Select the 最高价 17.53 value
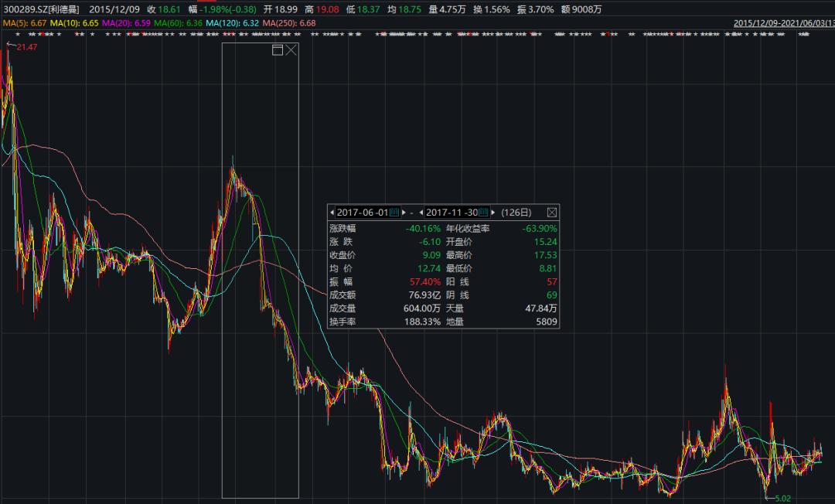Screen dimensions: 835x504 pos(545,255)
